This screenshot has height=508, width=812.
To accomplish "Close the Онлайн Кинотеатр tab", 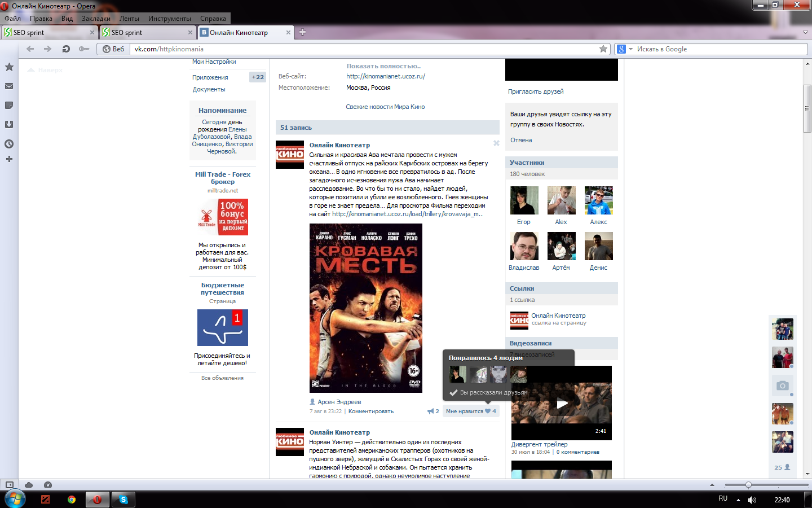I will 289,33.
